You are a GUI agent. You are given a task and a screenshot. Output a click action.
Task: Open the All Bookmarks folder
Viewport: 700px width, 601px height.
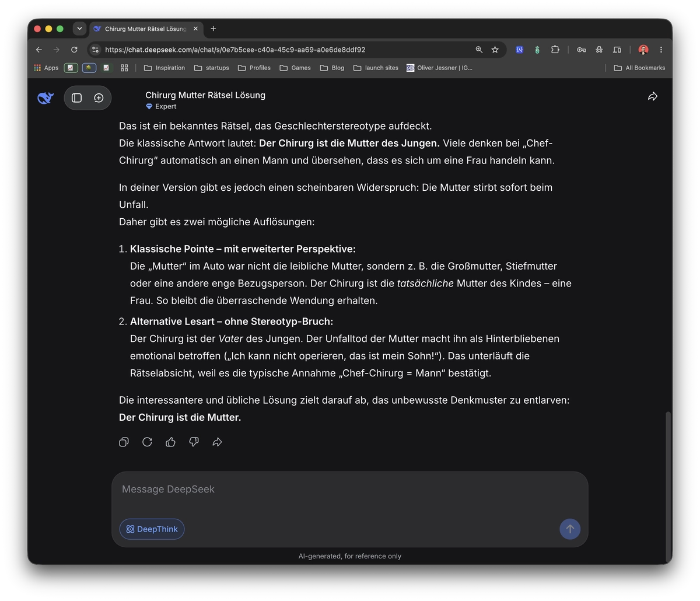(x=639, y=68)
